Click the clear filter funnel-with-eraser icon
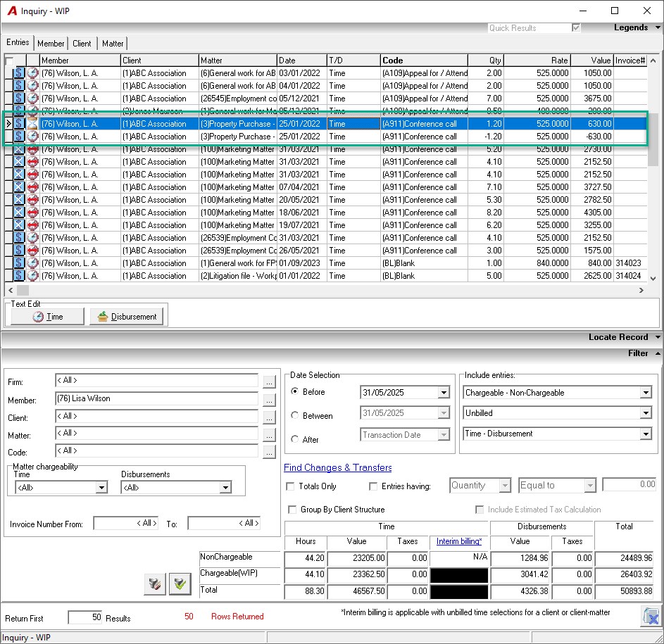Screen dimensions: 664x644 click(155, 584)
